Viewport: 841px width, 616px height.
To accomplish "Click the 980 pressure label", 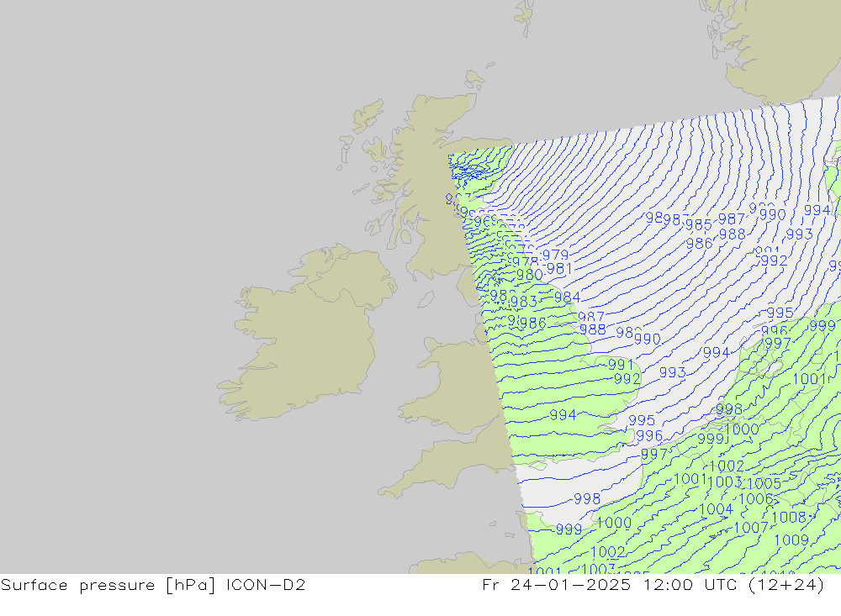I will coord(529,275).
